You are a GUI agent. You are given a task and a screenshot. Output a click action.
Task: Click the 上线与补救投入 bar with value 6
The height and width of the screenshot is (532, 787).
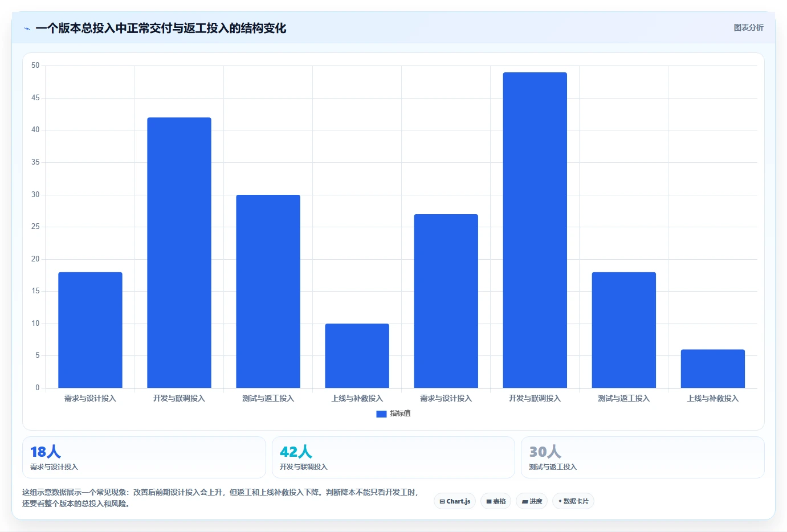click(x=712, y=369)
